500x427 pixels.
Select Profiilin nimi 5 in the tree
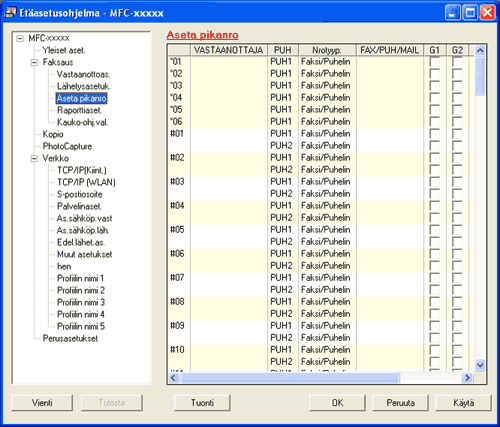tap(81, 326)
